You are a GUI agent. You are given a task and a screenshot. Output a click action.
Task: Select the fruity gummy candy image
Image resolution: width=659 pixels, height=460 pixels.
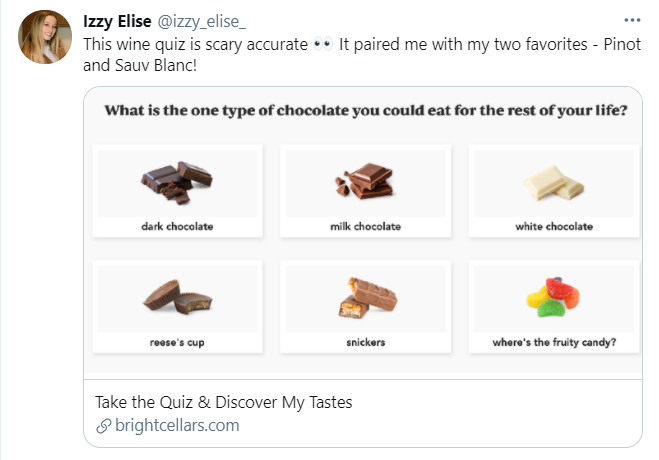click(x=553, y=296)
